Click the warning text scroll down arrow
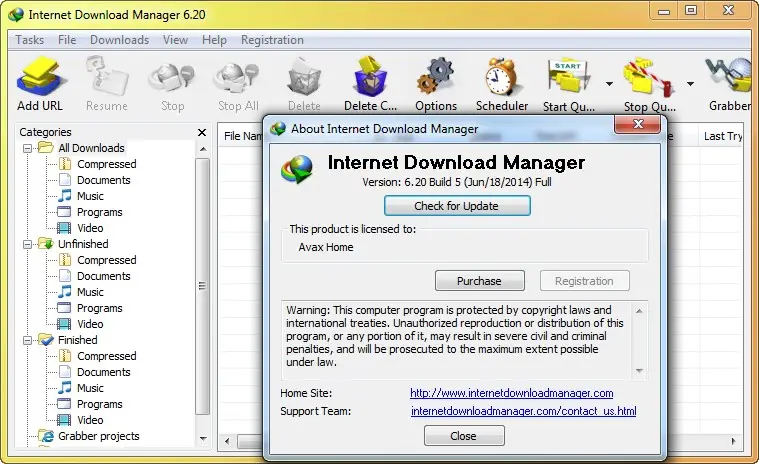 click(x=639, y=371)
